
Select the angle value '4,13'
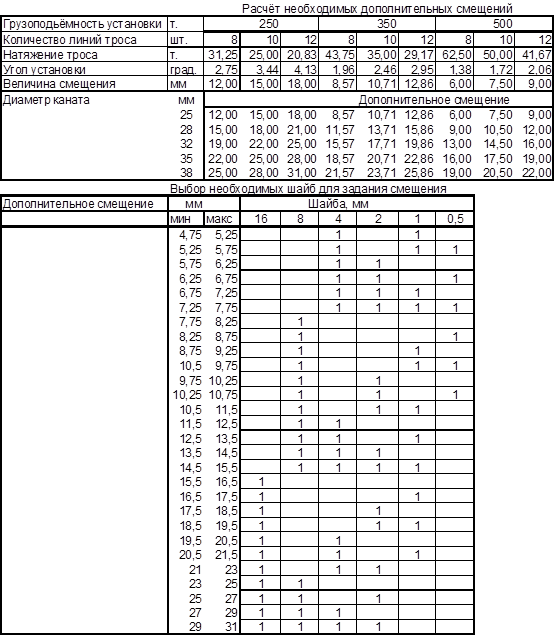point(305,70)
